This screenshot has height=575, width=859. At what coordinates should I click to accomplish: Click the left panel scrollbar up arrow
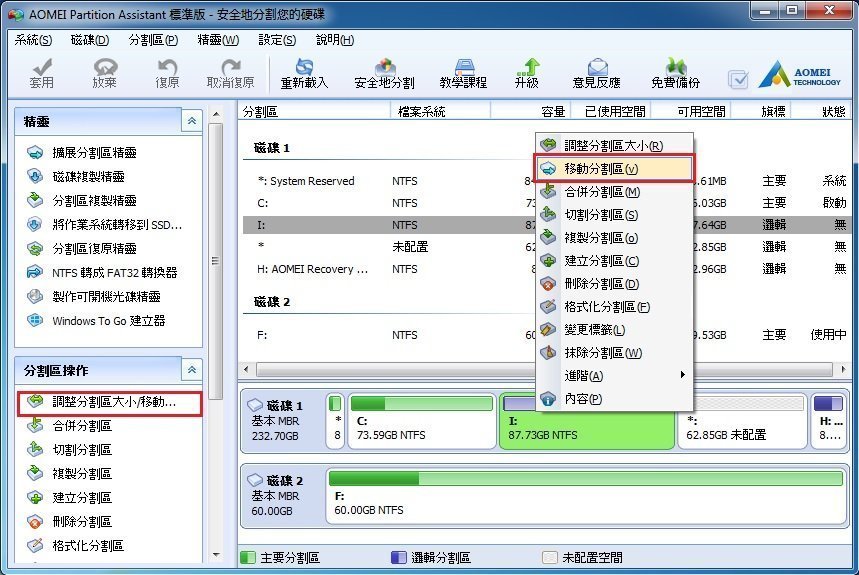tap(216, 114)
